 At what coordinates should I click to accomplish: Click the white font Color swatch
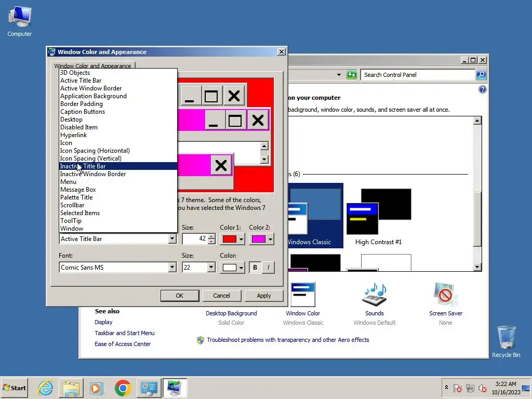229,268
